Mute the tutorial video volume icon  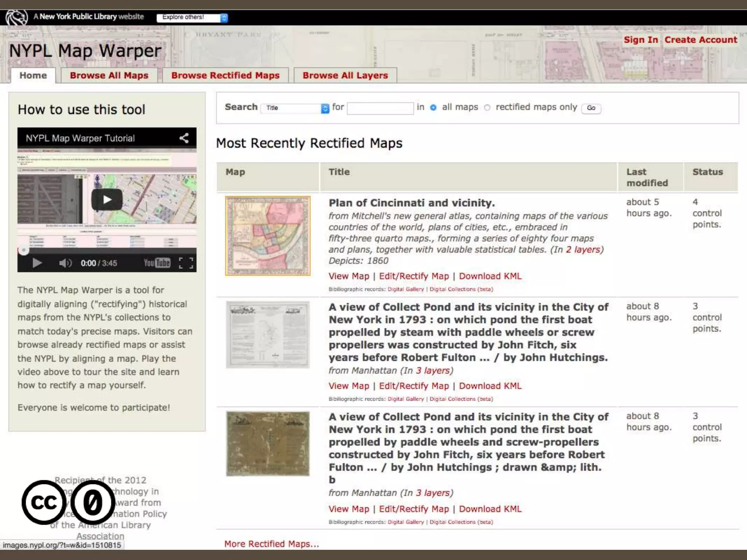point(65,263)
